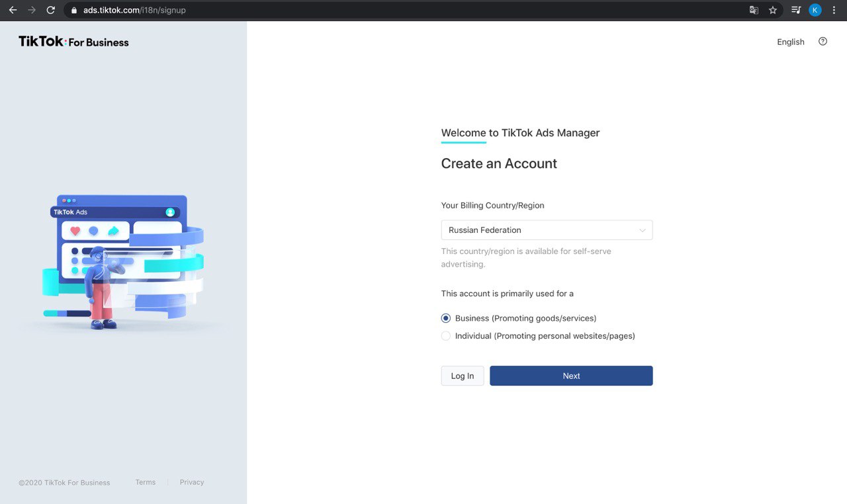Viewport: 847px width, 504px height.
Task: Bookmark this page with the star icon
Action: 772,10
